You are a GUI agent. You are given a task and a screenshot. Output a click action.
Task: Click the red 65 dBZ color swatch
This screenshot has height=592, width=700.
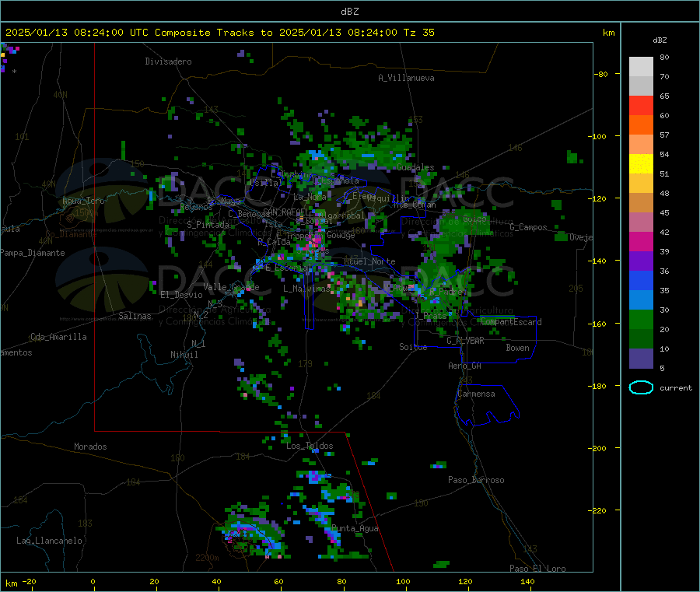[x=641, y=105]
